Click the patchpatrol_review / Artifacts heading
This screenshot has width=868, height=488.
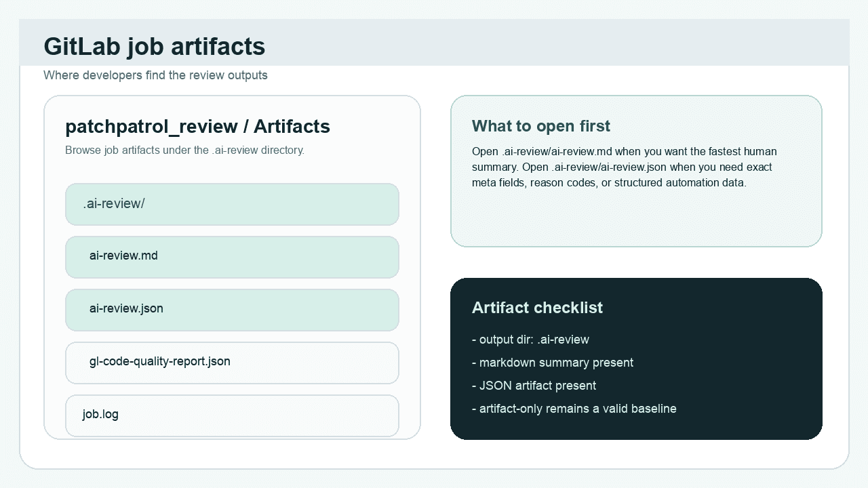point(197,127)
